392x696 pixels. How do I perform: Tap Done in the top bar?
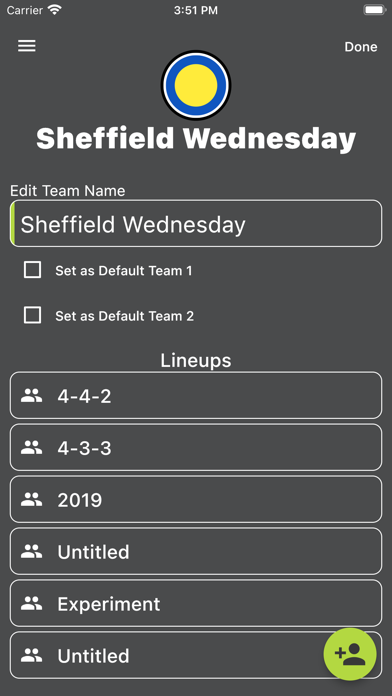361,47
